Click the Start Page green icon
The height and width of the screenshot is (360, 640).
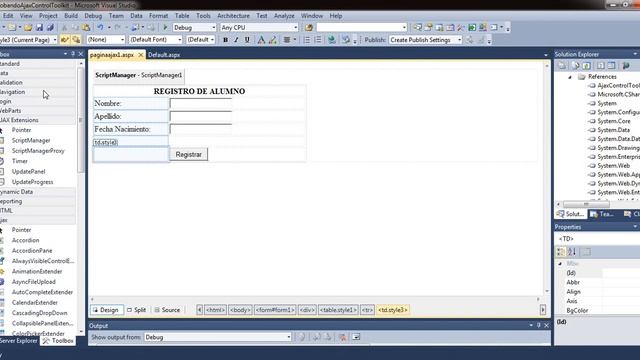(x=472, y=27)
